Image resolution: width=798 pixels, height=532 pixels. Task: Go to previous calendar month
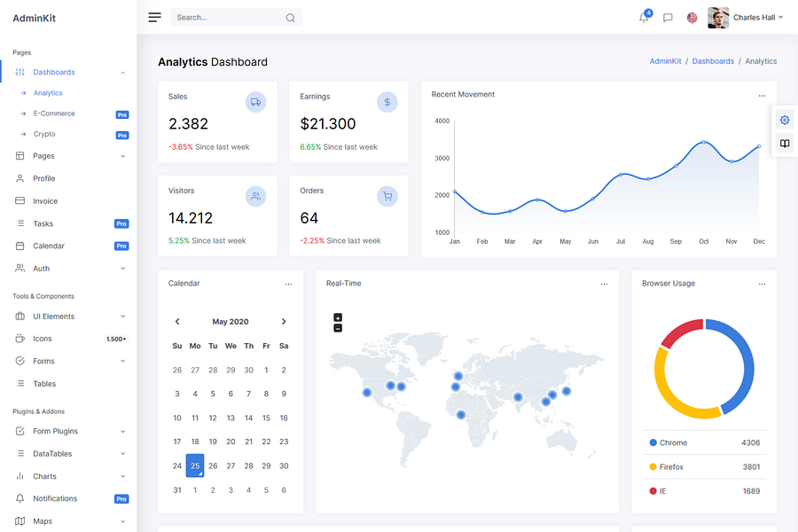[177, 321]
